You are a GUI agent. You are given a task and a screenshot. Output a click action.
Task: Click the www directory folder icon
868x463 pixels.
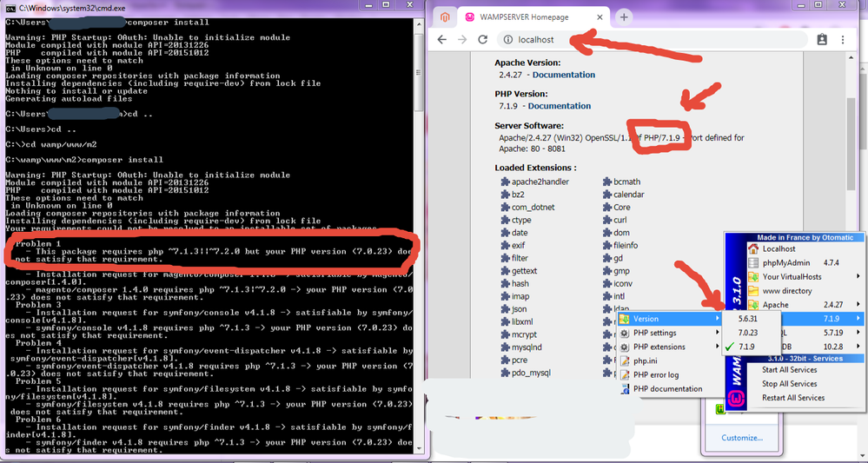[x=752, y=290]
